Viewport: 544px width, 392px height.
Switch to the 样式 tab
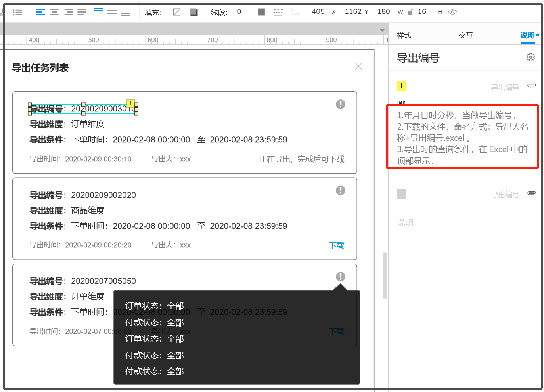pos(404,35)
